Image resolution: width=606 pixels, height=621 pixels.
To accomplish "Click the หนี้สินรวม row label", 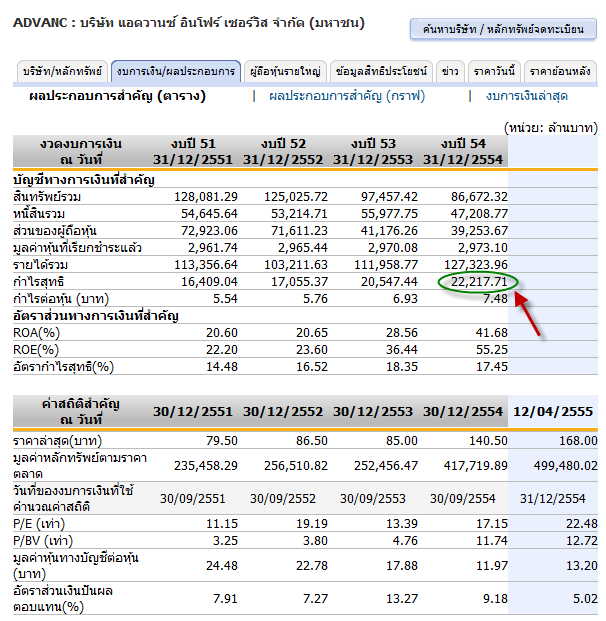I will [x=38, y=214].
